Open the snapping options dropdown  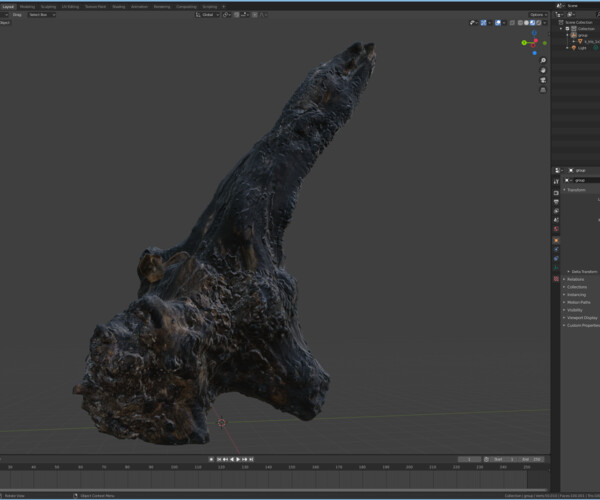pyautogui.click(x=245, y=15)
